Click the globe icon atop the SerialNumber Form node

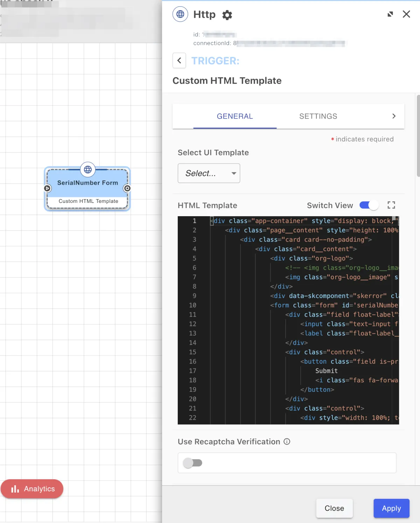click(x=88, y=170)
